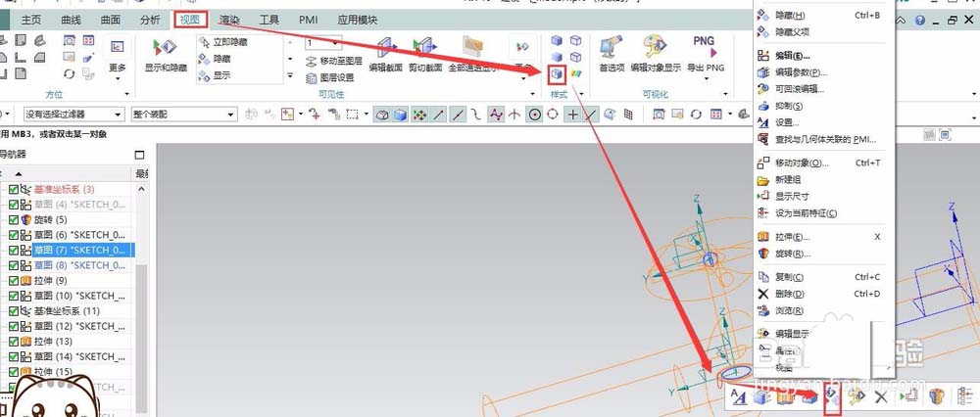Screen dimensions: 980x417
Task: Toggle the circle center snap point icon
Action: coord(534,115)
